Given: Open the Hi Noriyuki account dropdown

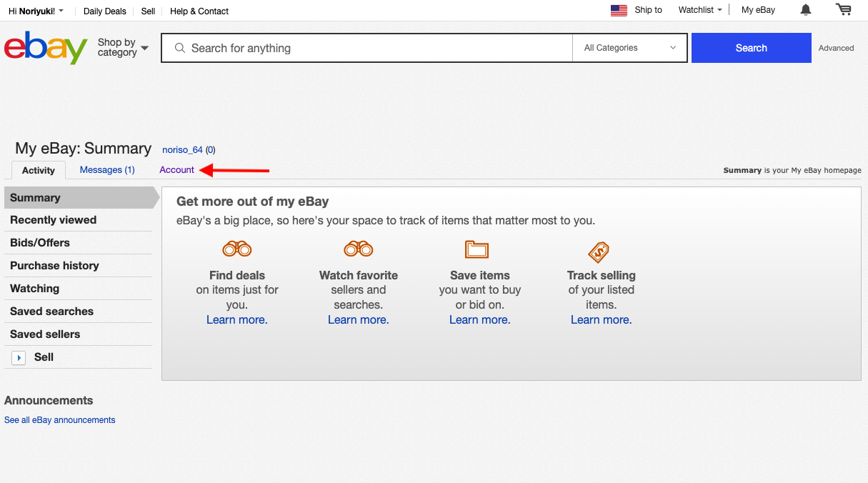Looking at the screenshot, I should point(36,11).
